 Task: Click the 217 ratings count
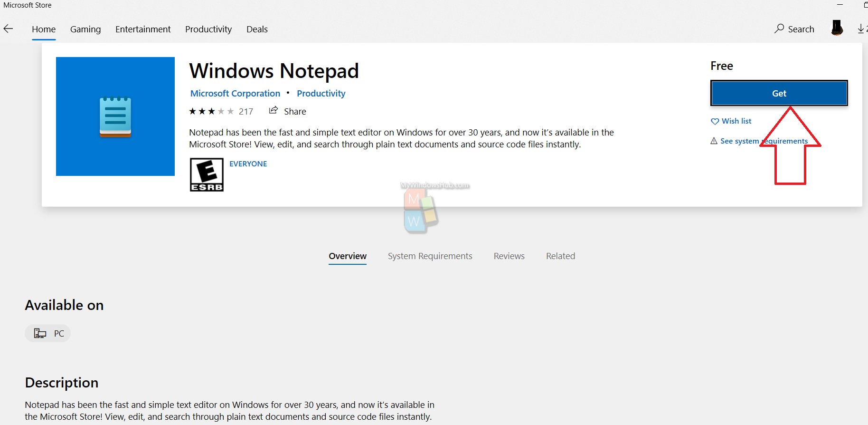pos(246,111)
